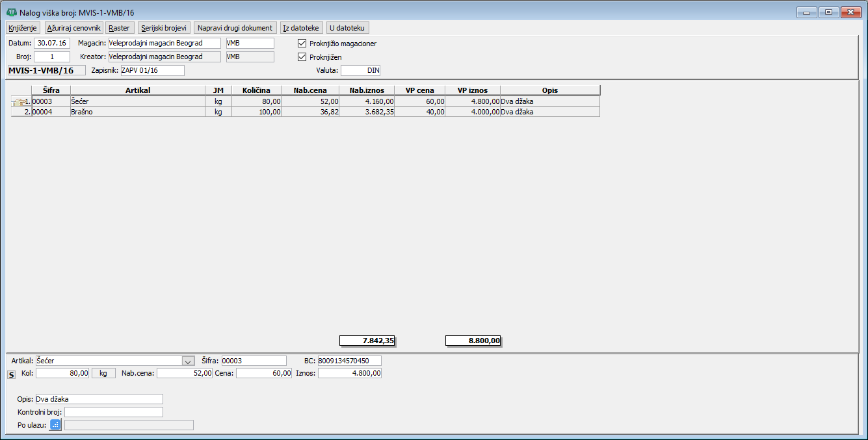The width and height of the screenshot is (868, 440).
Task: Click the U datoteku button
Action: (x=348, y=28)
